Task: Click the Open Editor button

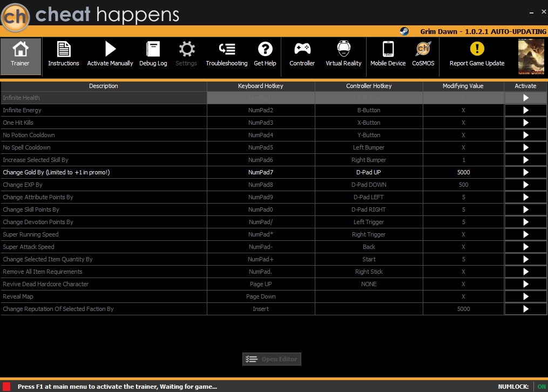Action: point(272,359)
